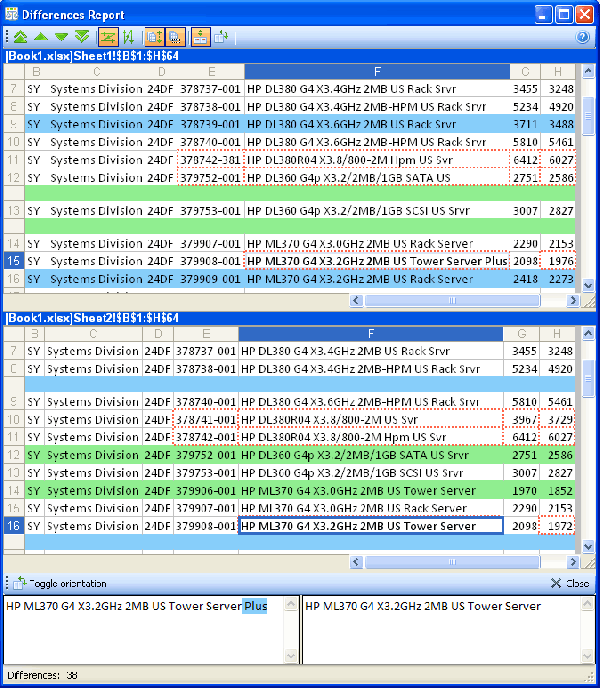Click Sheet2 cell 'HP ML370 G4 X3.0GHz 2MB US Tower Server'
The width and height of the screenshot is (600, 688).
[370, 491]
